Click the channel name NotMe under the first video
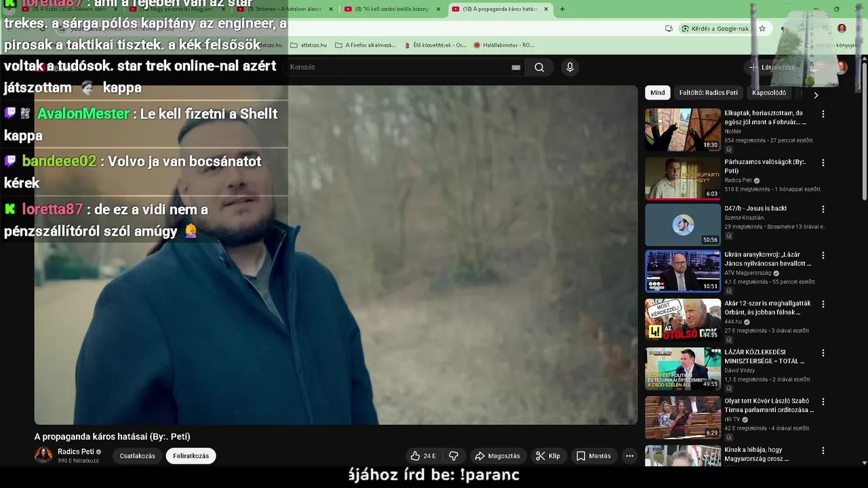The image size is (868, 488). (733, 131)
